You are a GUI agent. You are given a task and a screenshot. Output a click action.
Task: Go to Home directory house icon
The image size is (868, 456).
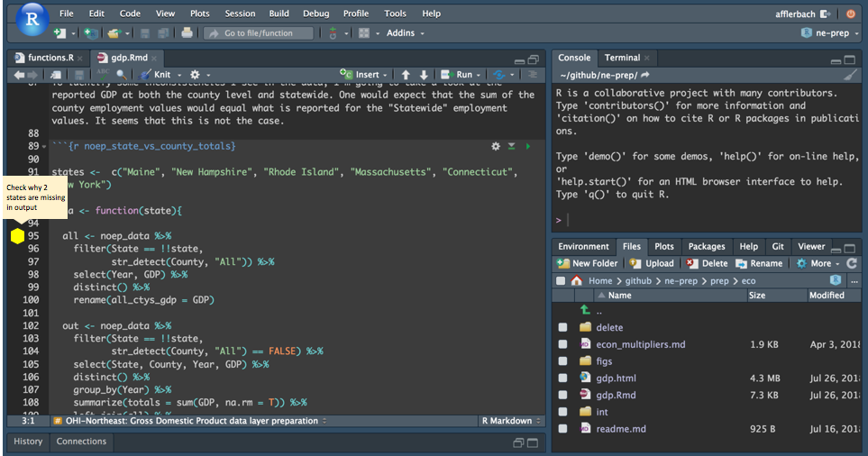click(576, 280)
